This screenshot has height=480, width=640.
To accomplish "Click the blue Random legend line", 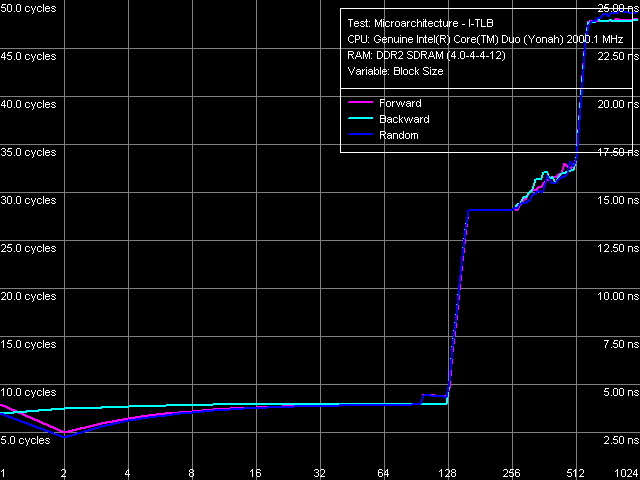I will click(x=359, y=135).
